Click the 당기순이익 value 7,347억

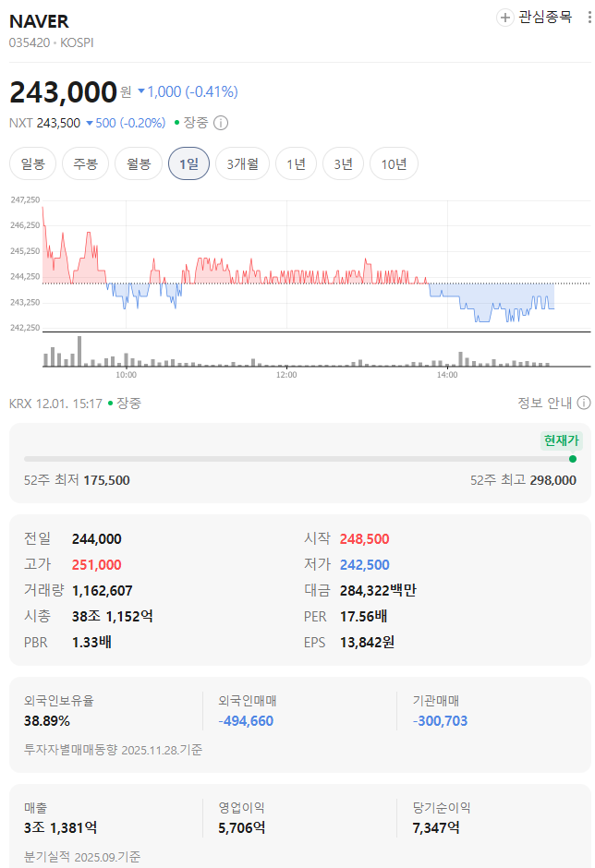pos(436,827)
